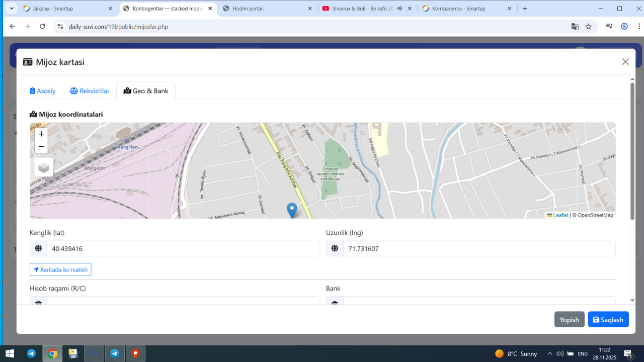
Task: Click Yopish to close the dialog
Action: click(569, 320)
